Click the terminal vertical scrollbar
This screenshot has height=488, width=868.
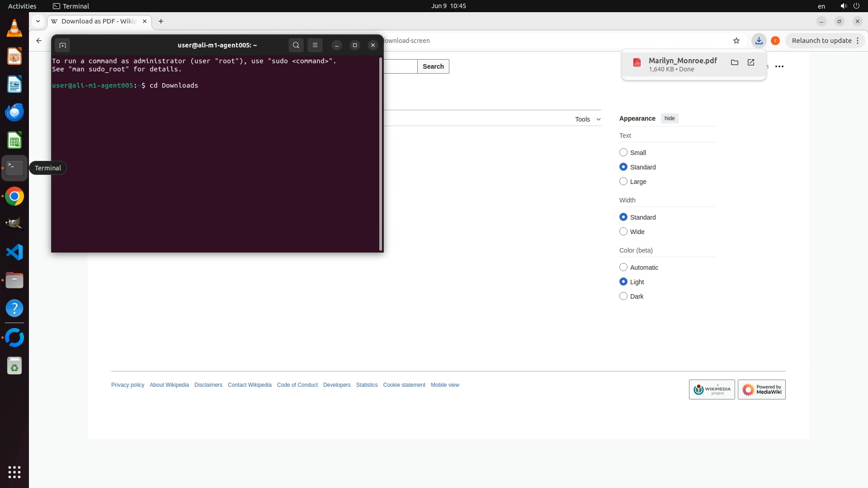[x=381, y=154]
